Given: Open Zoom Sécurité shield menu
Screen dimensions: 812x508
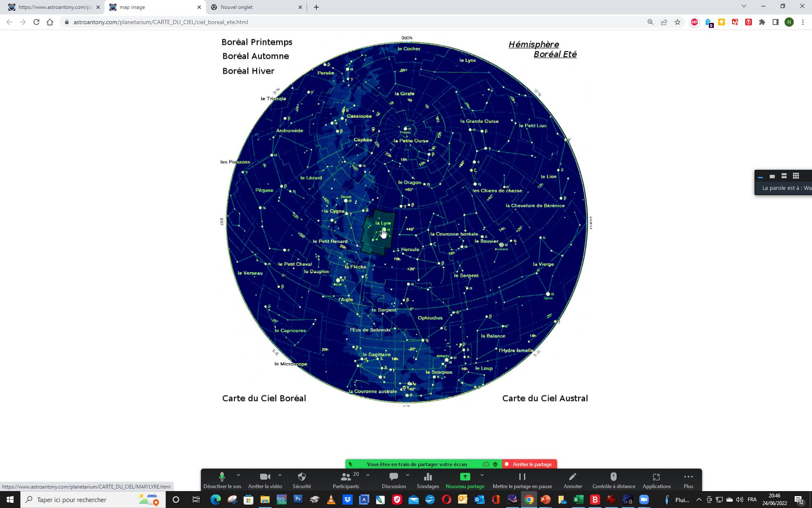Looking at the screenshot, I should (302, 480).
